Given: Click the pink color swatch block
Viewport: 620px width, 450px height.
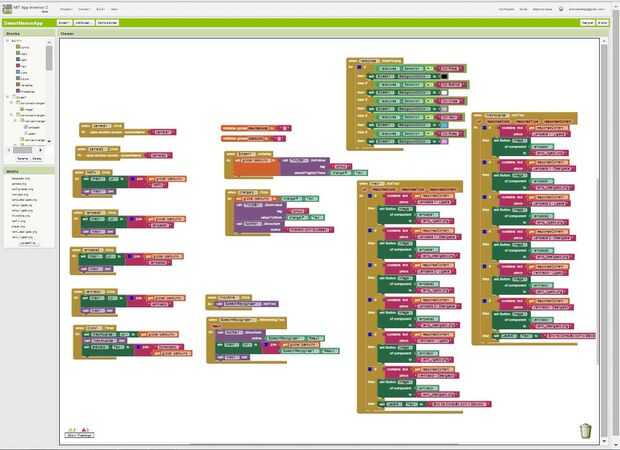Looking at the screenshot, I should [x=444, y=142].
